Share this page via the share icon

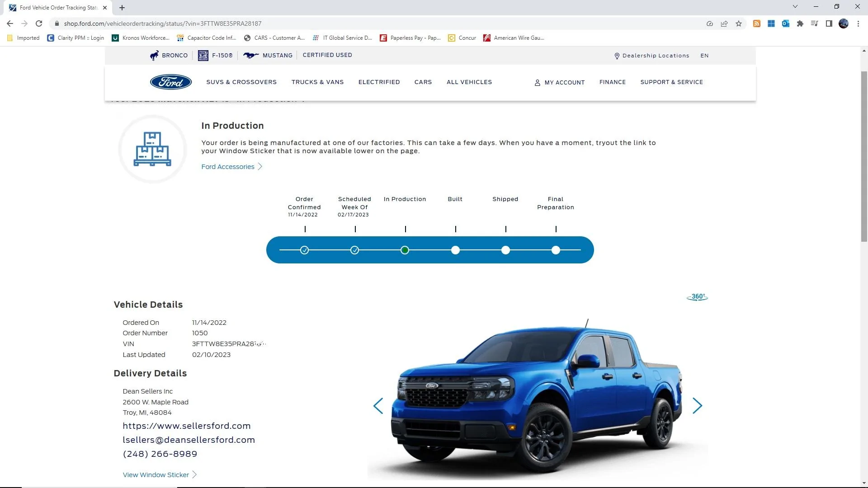point(724,23)
